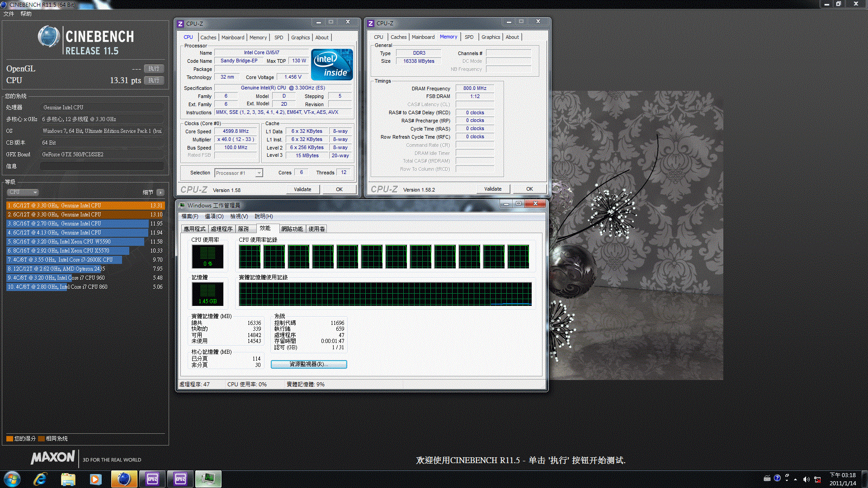Activate the first CPU-Z taskbar button

[152, 479]
